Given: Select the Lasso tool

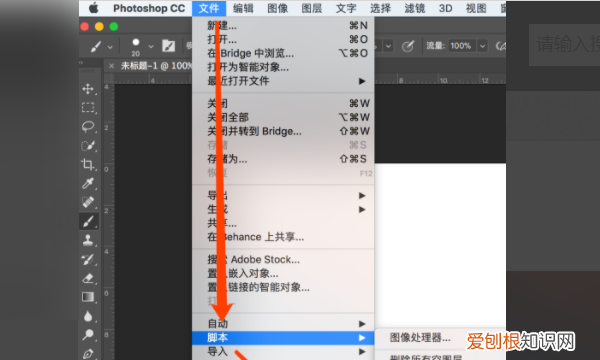Looking at the screenshot, I should pyautogui.click(x=88, y=127).
